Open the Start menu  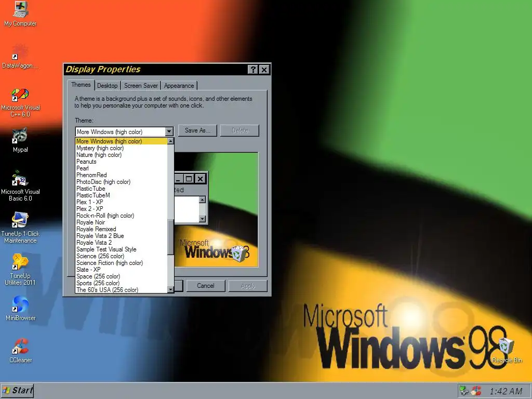point(17,391)
